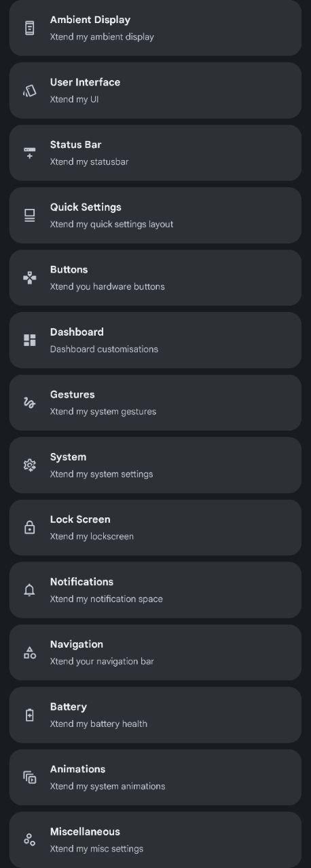Tap the Battery health icon
Image resolution: width=311 pixels, height=868 pixels.
(29, 715)
